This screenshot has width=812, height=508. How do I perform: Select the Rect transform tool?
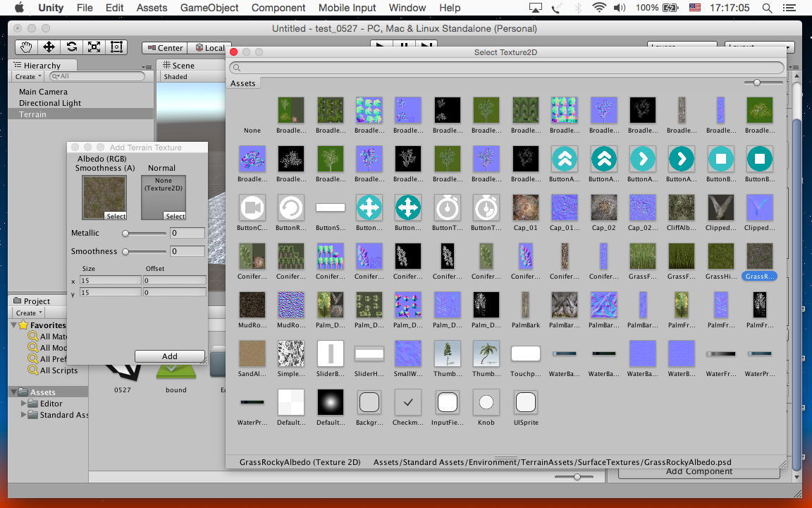click(x=116, y=47)
